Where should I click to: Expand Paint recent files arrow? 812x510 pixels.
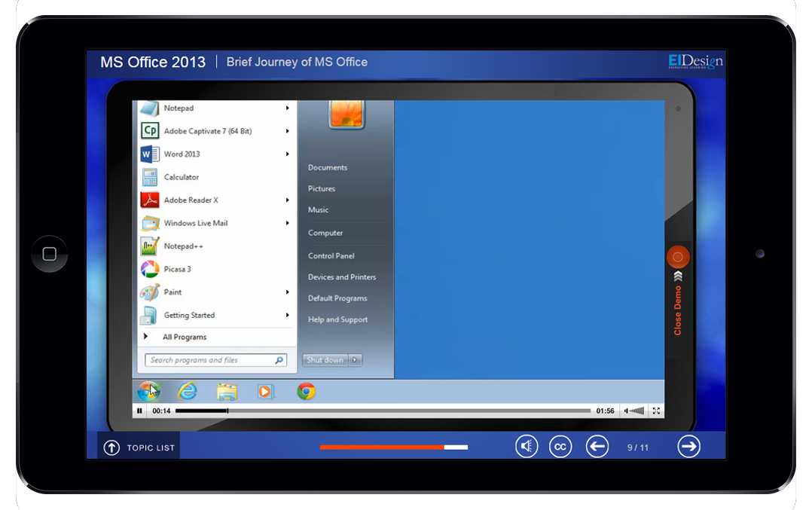288,292
